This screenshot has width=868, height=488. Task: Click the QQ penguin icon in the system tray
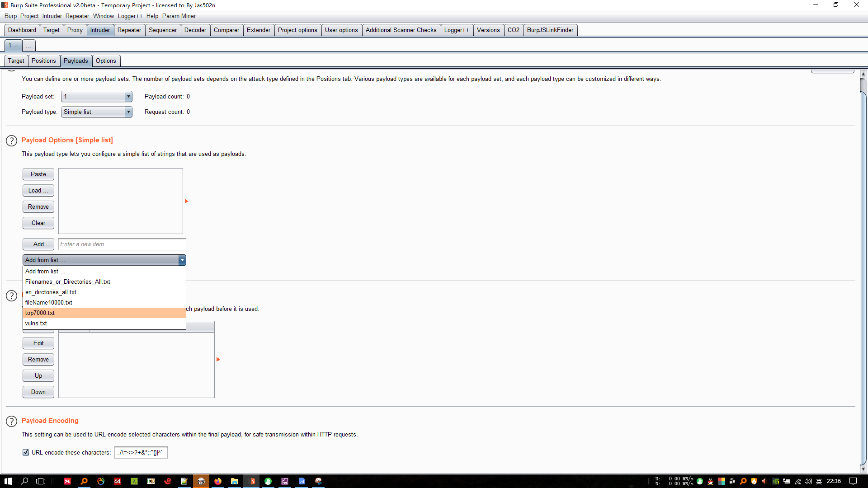711,481
